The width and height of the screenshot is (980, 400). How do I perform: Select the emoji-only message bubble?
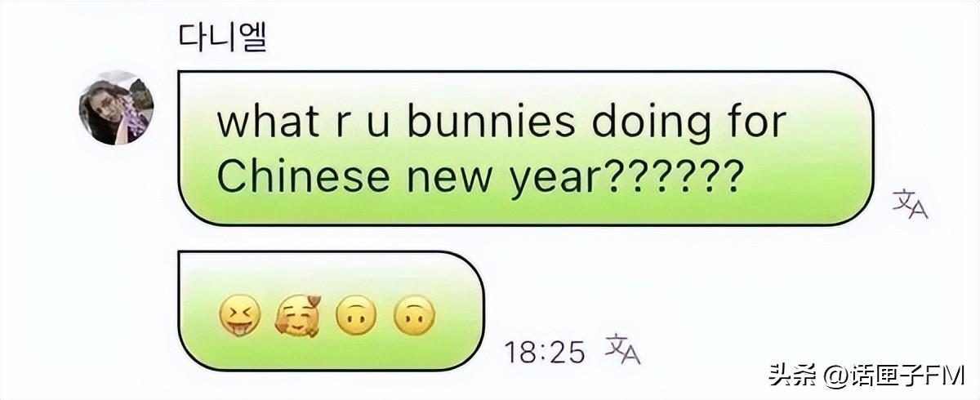tap(331, 310)
